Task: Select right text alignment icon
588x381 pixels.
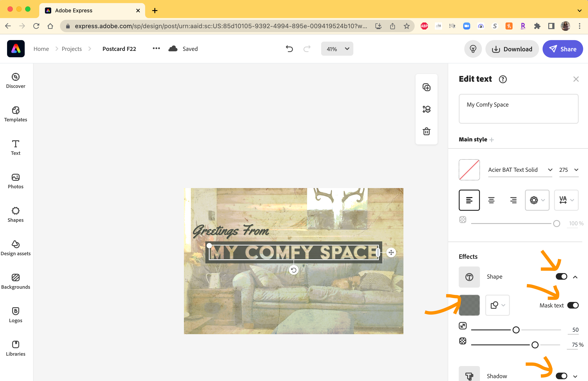Action: [513, 200]
